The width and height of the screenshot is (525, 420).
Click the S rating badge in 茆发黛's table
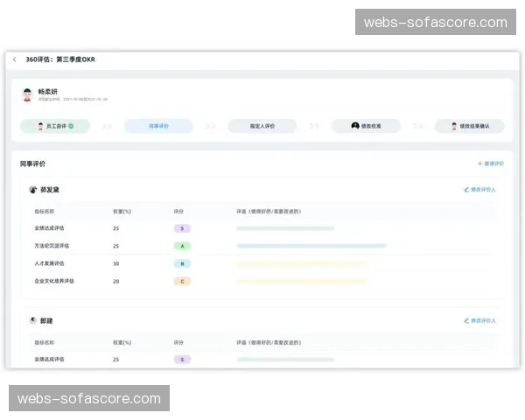click(x=182, y=228)
